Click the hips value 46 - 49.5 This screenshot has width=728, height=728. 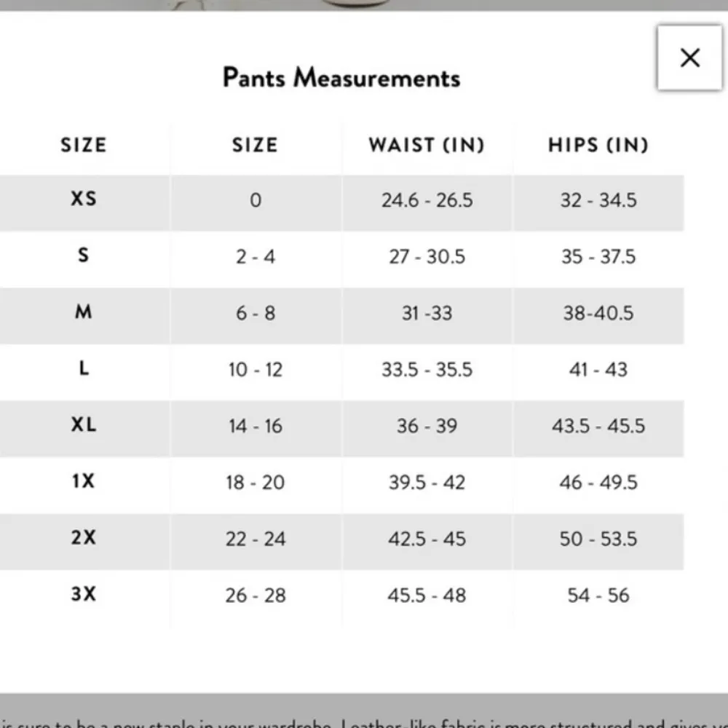click(598, 483)
